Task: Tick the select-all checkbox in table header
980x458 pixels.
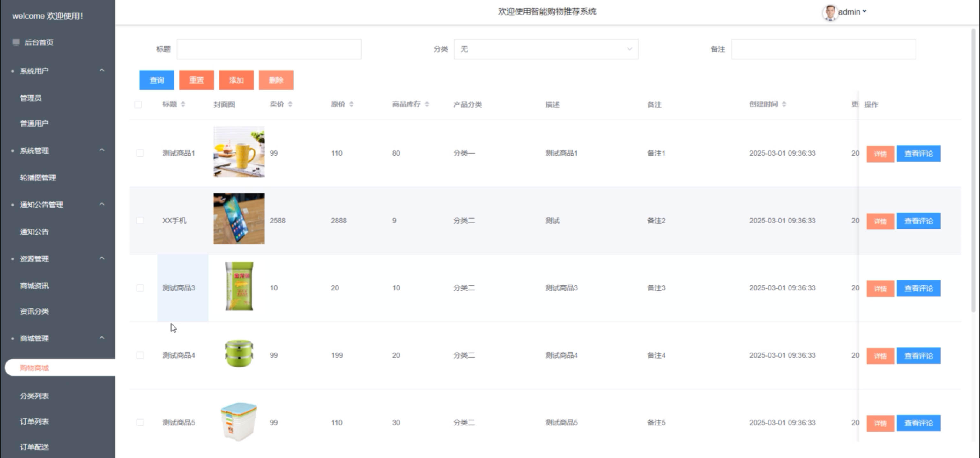Action: pyautogui.click(x=138, y=105)
